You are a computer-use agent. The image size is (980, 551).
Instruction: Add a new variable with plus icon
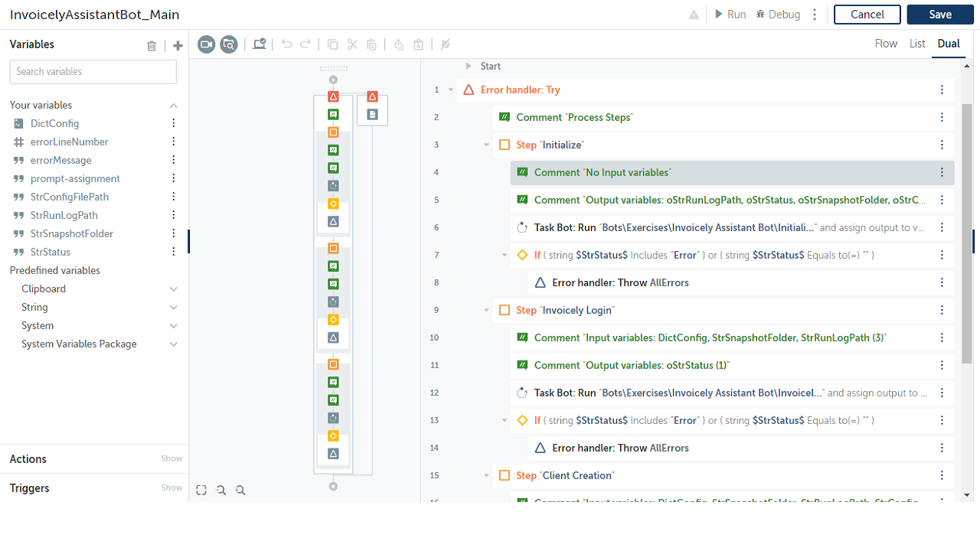tap(178, 46)
